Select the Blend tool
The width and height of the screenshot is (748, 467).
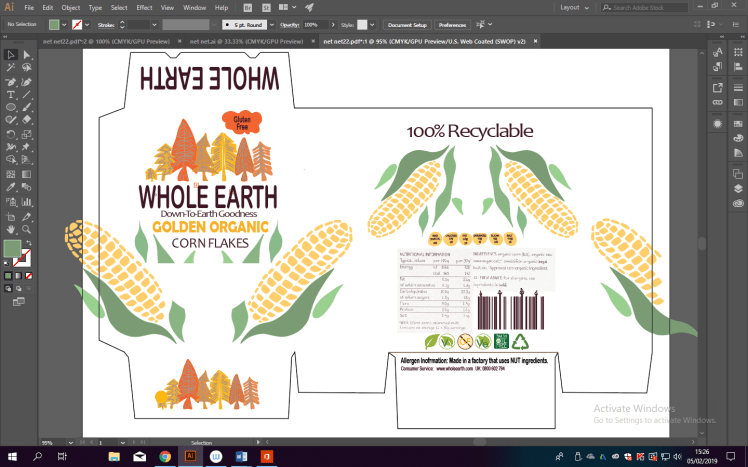pyautogui.click(x=27, y=187)
